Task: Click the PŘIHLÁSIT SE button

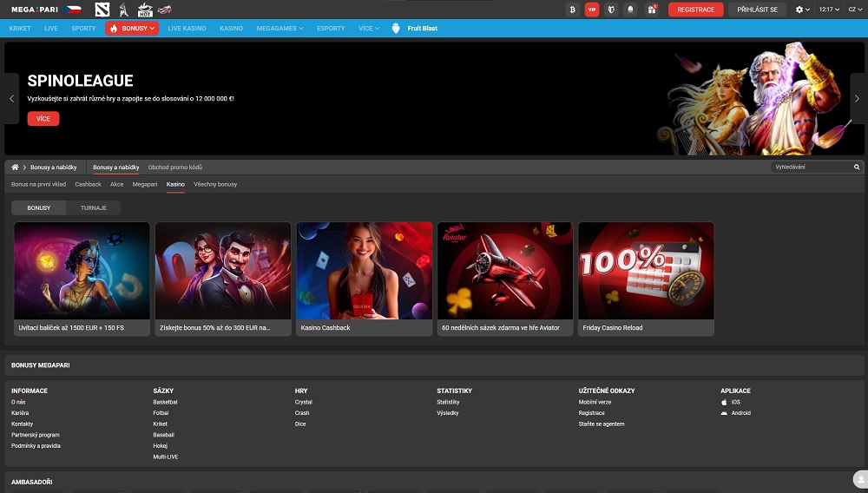Action: click(757, 10)
